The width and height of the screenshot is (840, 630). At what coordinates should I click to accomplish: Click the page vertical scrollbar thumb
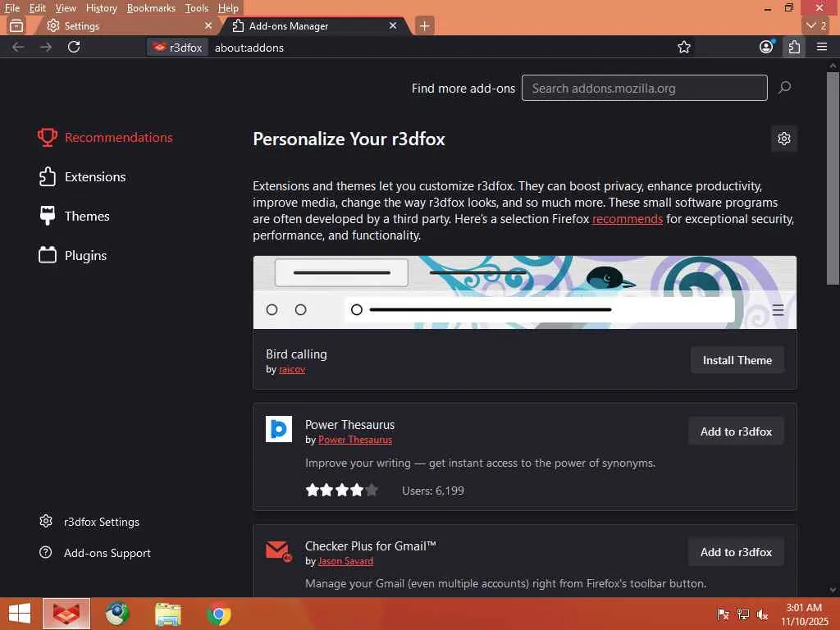(833, 178)
